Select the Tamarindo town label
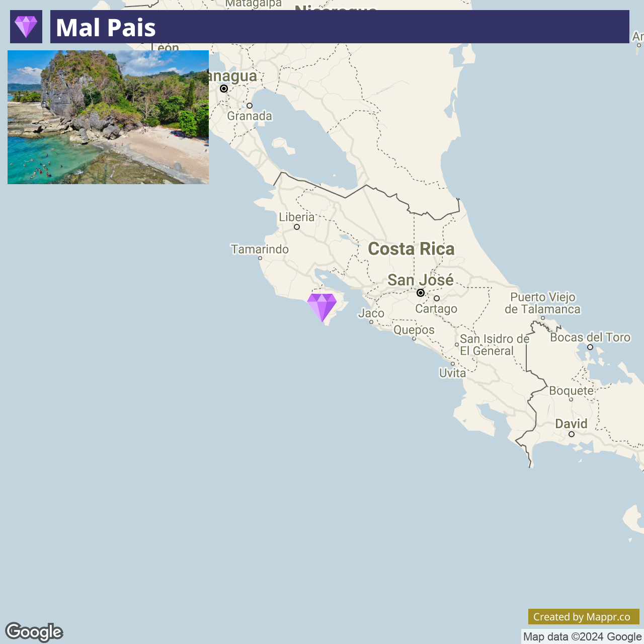Screen dimensions: 644x644 point(260,249)
